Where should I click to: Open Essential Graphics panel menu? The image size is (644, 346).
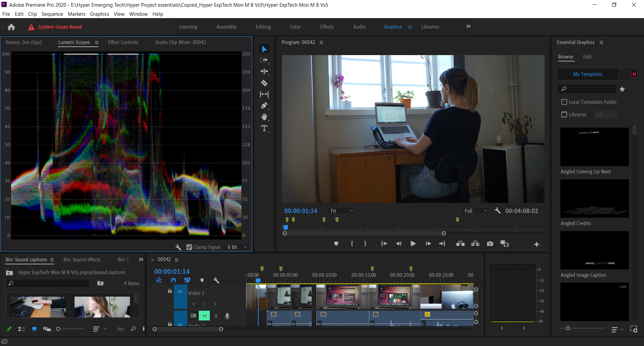tap(601, 43)
